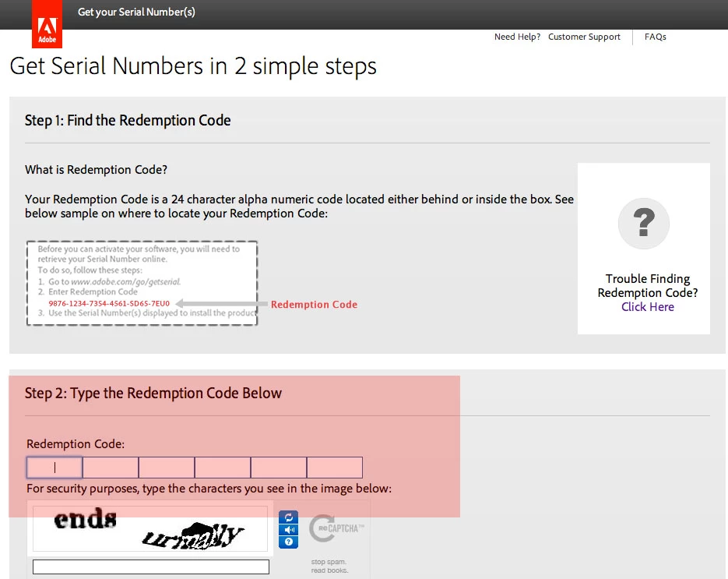
Task: Click the Adobe logo
Action: pos(47,24)
